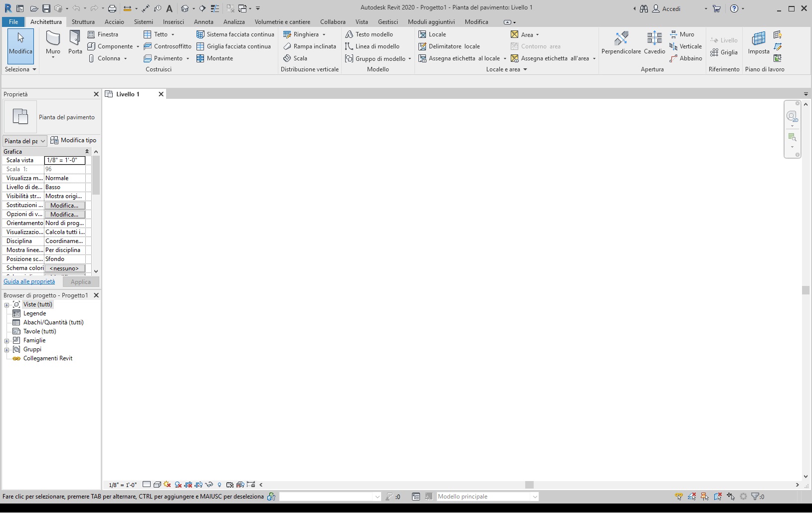This screenshot has width=812, height=513.
Task: Click the Accedi sign-in button
Action: point(666,8)
